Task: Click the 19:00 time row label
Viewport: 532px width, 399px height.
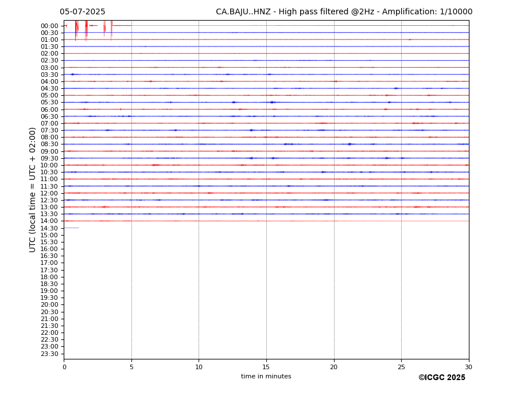Action: point(49,291)
